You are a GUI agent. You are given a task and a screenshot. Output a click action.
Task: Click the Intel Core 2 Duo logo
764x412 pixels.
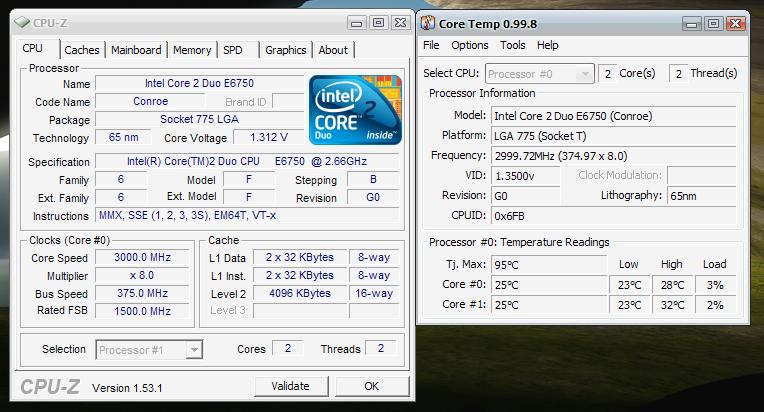(355, 110)
